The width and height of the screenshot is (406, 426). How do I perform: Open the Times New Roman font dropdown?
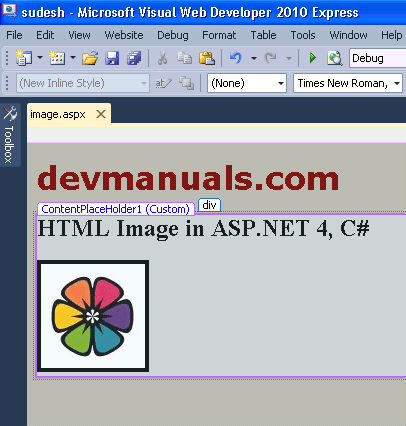point(348,83)
